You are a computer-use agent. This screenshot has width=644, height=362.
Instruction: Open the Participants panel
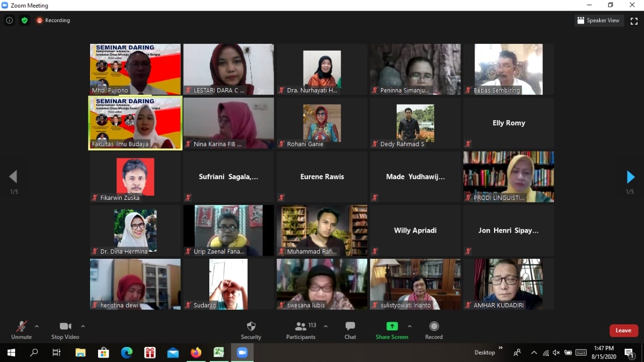click(301, 330)
